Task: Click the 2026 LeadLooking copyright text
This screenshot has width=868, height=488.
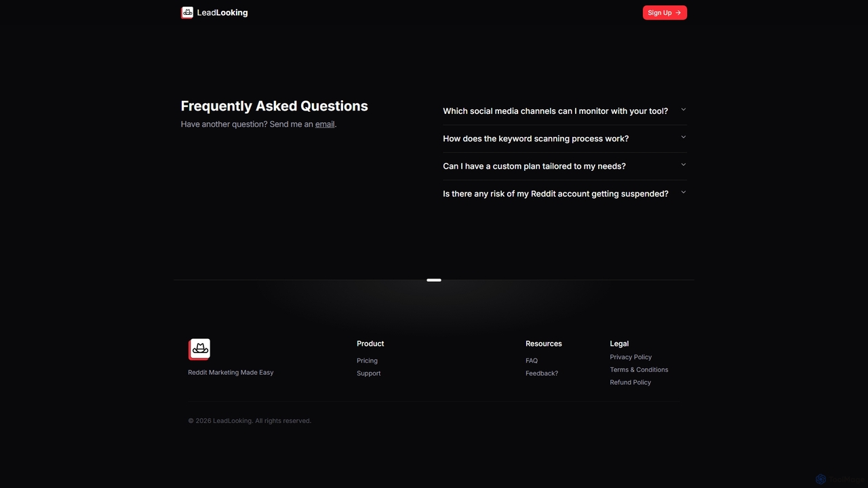Action: pos(250,421)
